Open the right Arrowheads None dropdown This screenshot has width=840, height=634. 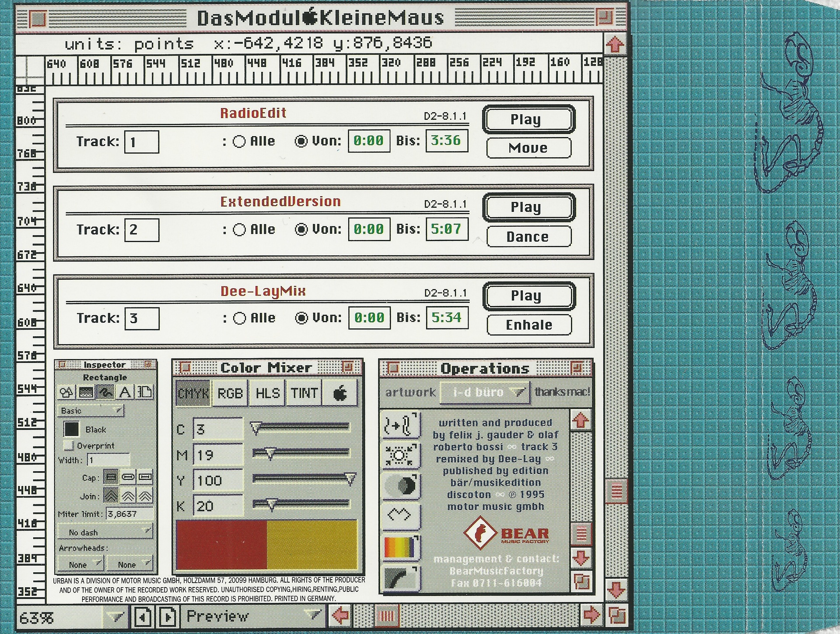coord(129,564)
